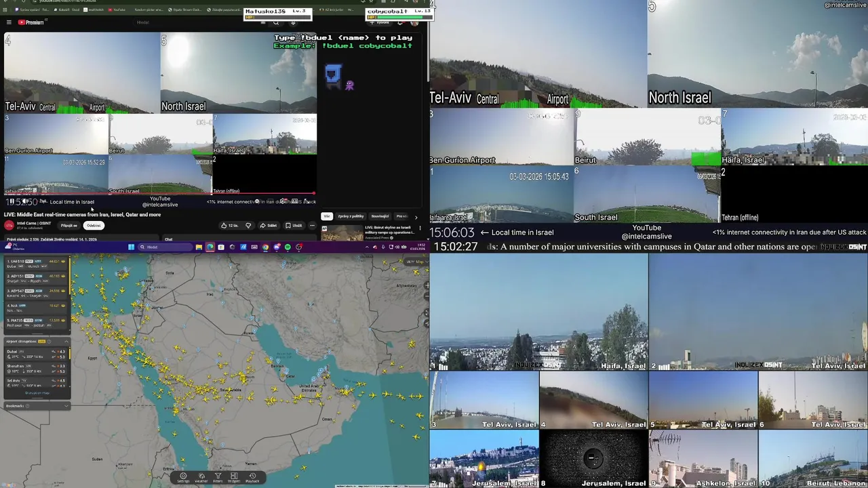Open Flightradar map Settings

click(x=183, y=478)
